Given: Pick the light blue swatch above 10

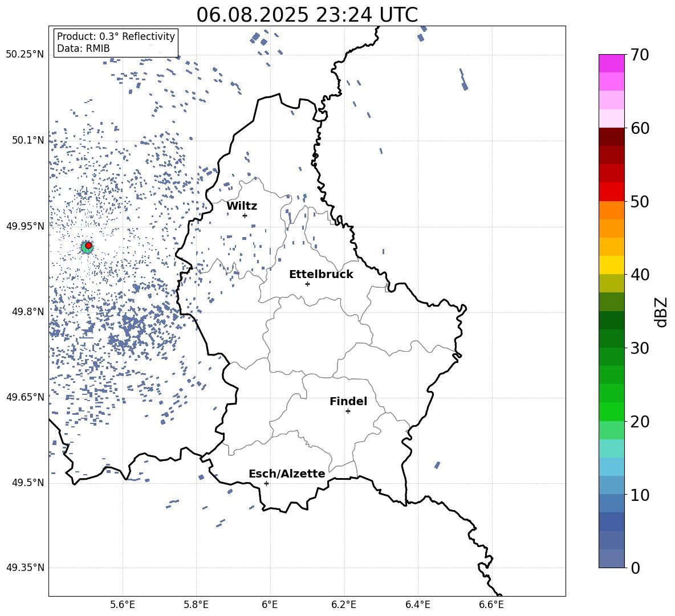Looking at the screenshot, I should pyautogui.click(x=611, y=485).
